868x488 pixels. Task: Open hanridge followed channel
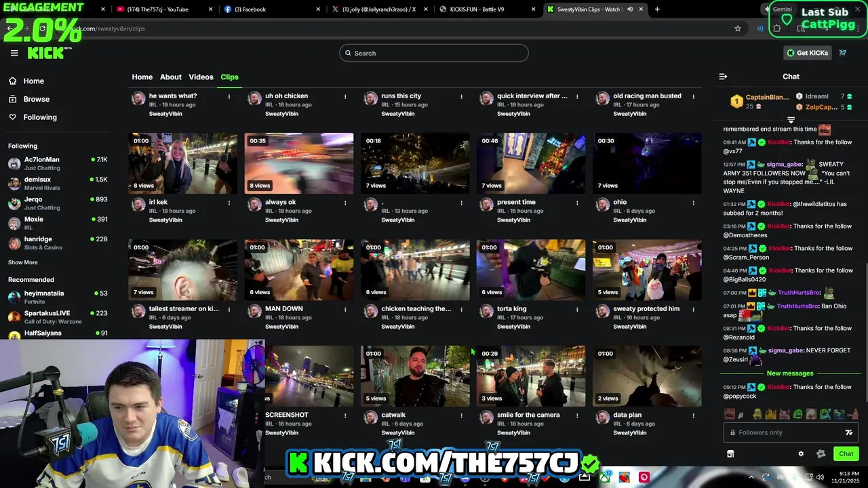[x=58, y=243]
